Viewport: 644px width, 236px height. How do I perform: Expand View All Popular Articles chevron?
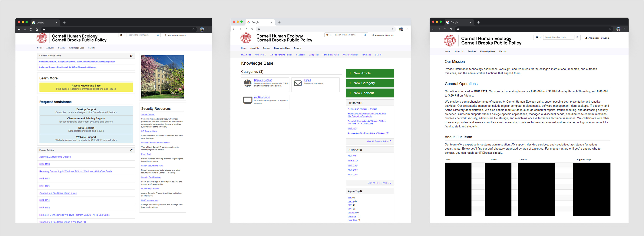[391, 141]
